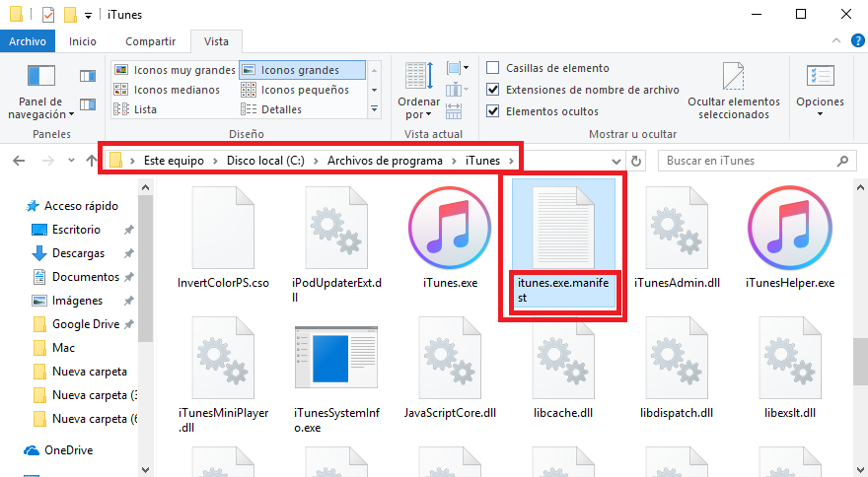This screenshot has height=477, width=868.
Task: Choose Lista layout
Action: pyautogui.click(x=136, y=109)
